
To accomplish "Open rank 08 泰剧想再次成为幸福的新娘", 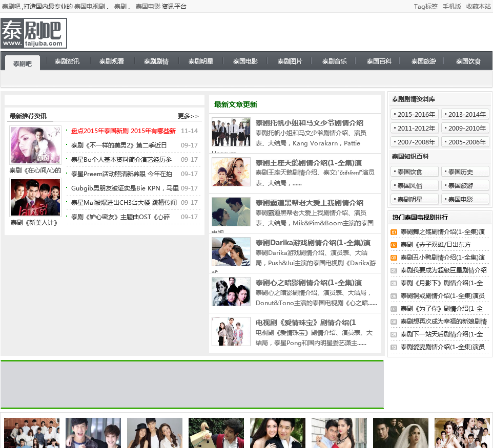I will click(444, 322).
